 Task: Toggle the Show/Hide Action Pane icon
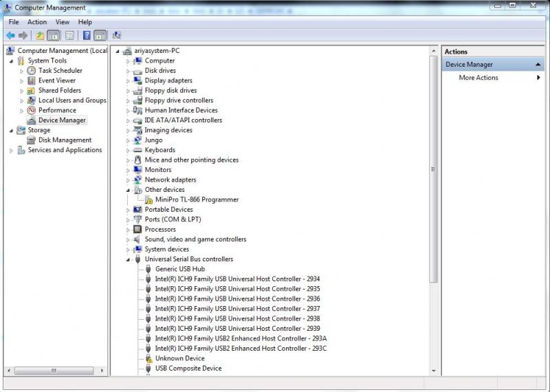pyautogui.click(x=100, y=36)
